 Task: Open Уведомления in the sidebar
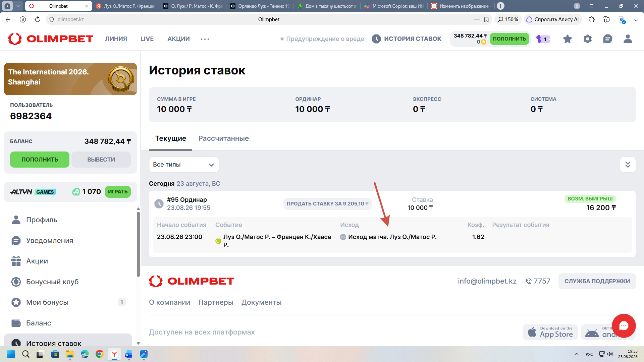click(x=50, y=241)
